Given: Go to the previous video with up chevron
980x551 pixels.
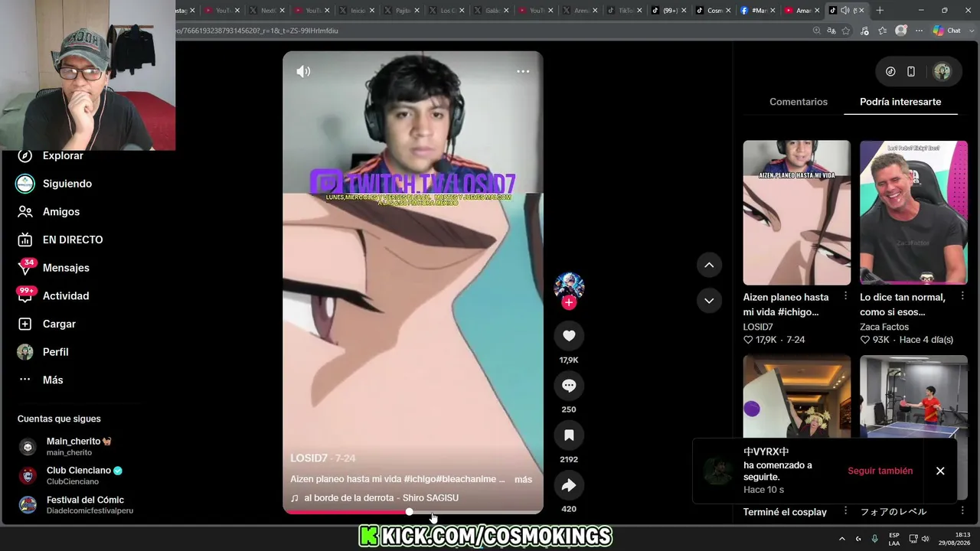Looking at the screenshot, I should (x=709, y=265).
